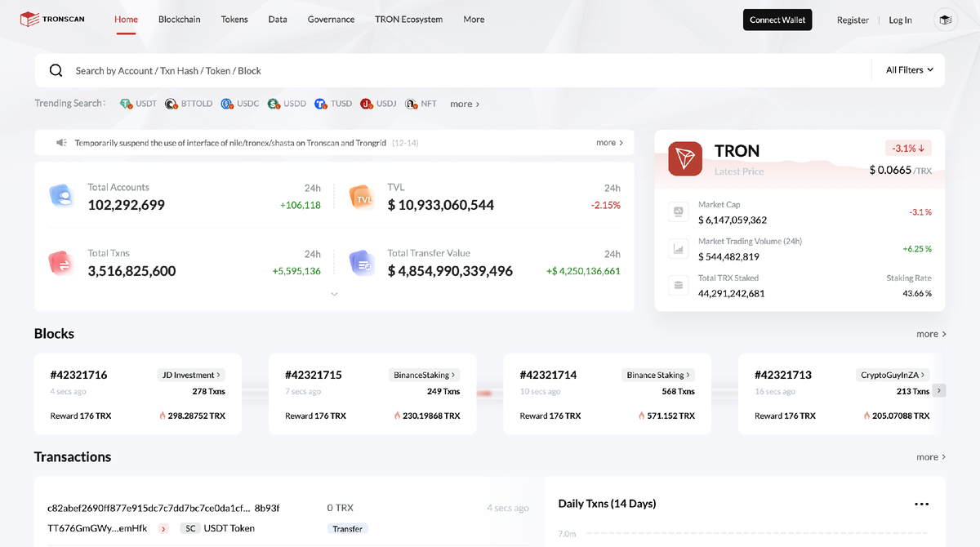Open the Blockchain menu
Image resolution: width=980 pixels, height=547 pixels.
[179, 20]
